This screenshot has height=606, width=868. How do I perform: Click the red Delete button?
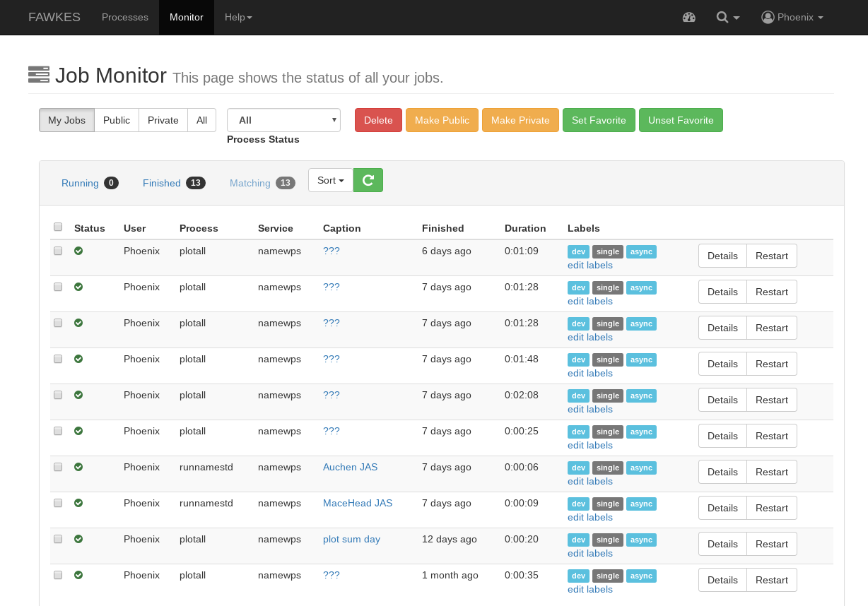pos(378,120)
